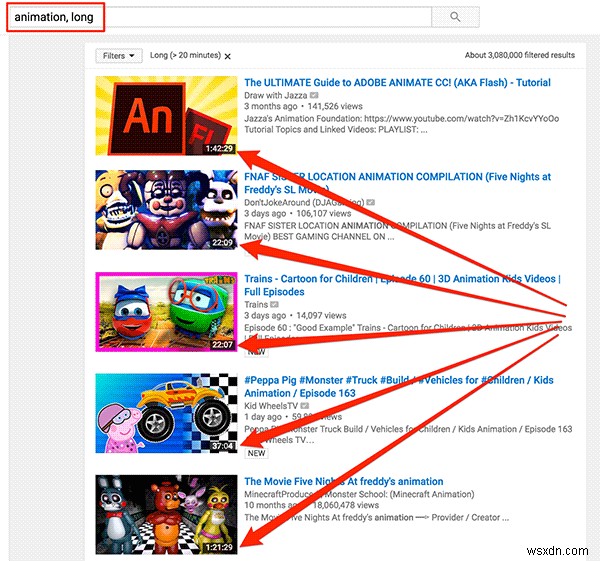Click the search field containing 'animation, long'
Image resolution: width=600 pixels, height=561 pixels.
tap(220, 17)
